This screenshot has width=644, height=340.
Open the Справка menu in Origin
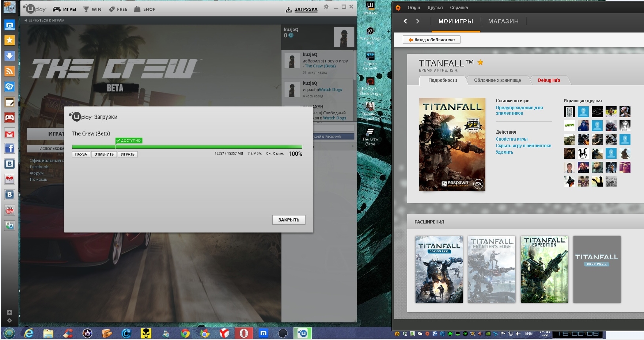pos(459,8)
